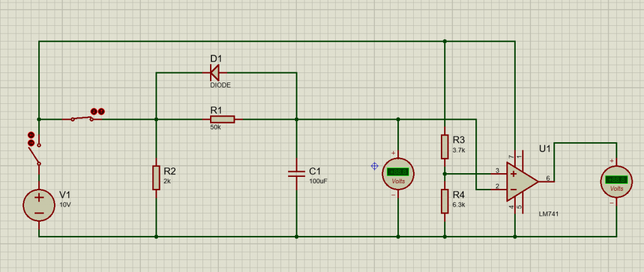This screenshot has width=644, height=272.
Task: Click the 10V value text under V1
Action: (x=66, y=205)
